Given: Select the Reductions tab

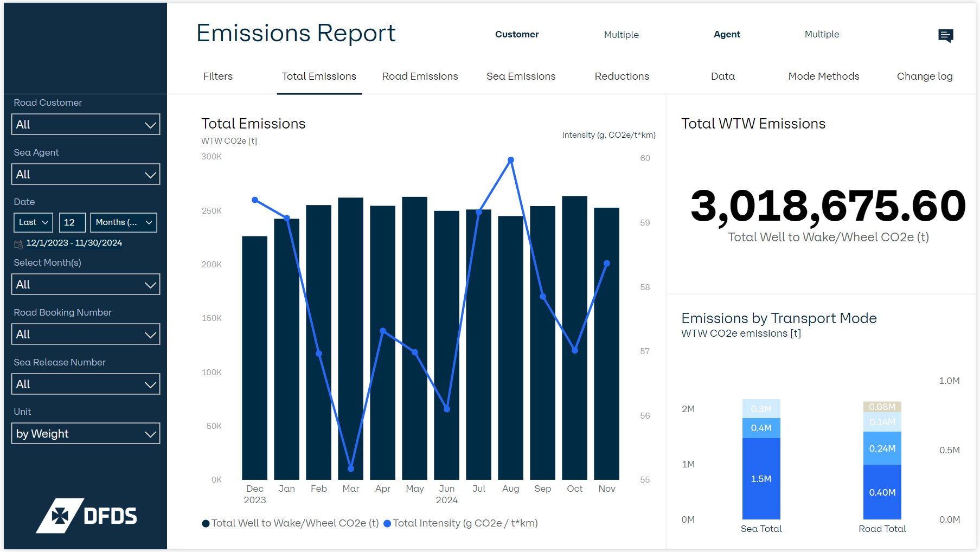Looking at the screenshot, I should 621,76.
